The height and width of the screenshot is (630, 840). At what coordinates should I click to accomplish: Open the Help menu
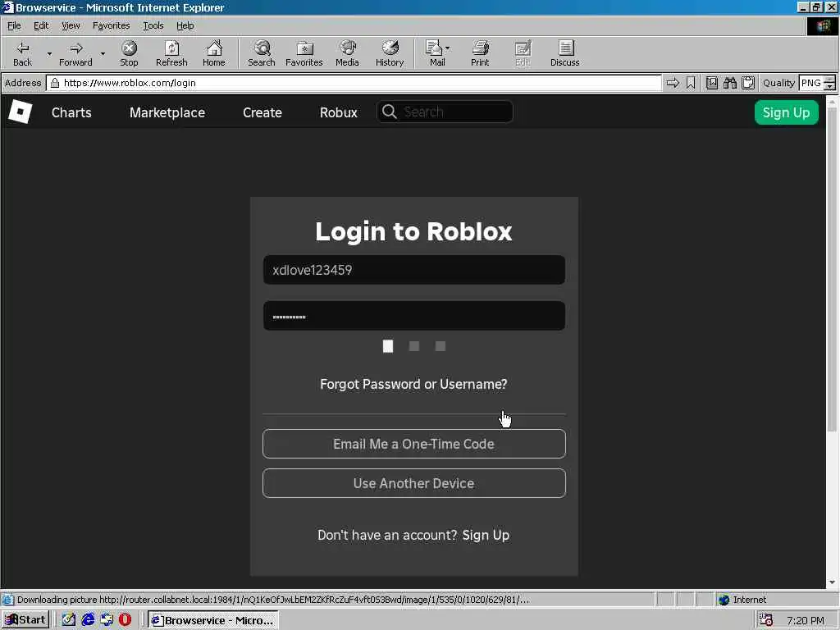point(185,25)
